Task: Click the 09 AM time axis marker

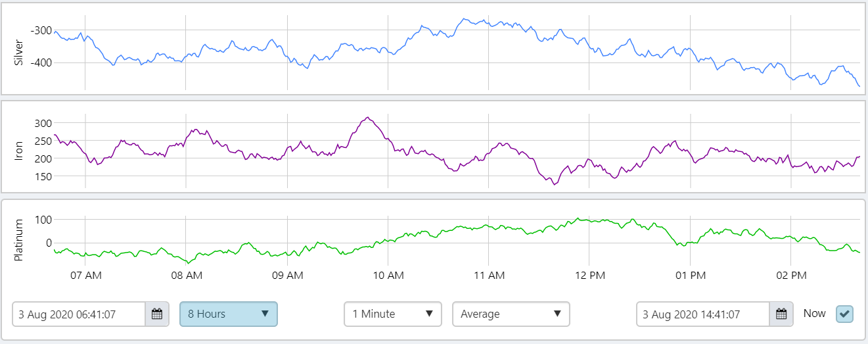Action: (x=287, y=274)
